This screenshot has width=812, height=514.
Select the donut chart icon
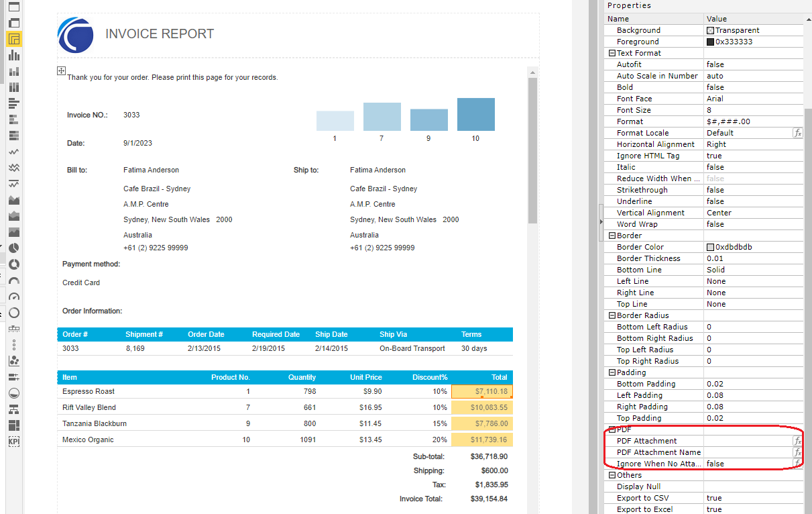[x=14, y=263]
